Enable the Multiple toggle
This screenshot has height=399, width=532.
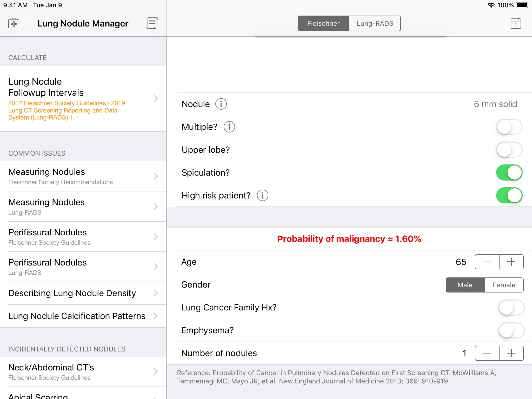[509, 127]
